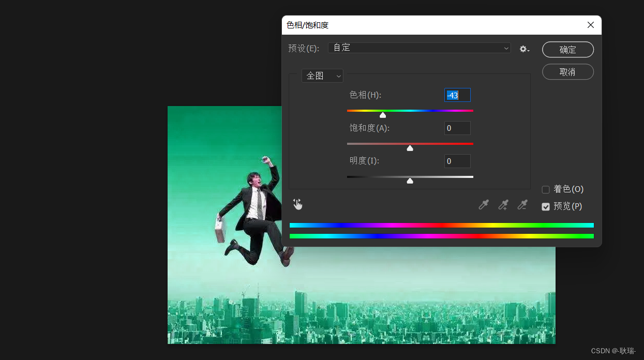Click inside the 色相 value field
The height and width of the screenshot is (360, 644).
point(457,95)
